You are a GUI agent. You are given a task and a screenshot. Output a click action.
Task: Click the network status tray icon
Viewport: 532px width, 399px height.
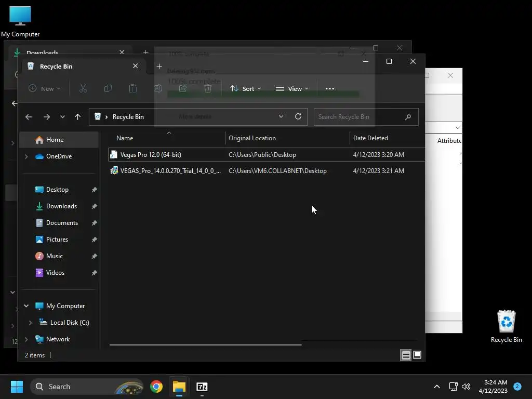tap(453, 387)
